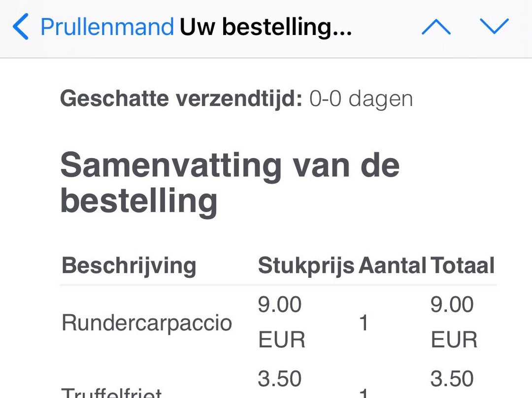Viewport: 532px width, 398px height.
Task: Click the quantity 1 for Truffelfriet
Action: click(364, 394)
